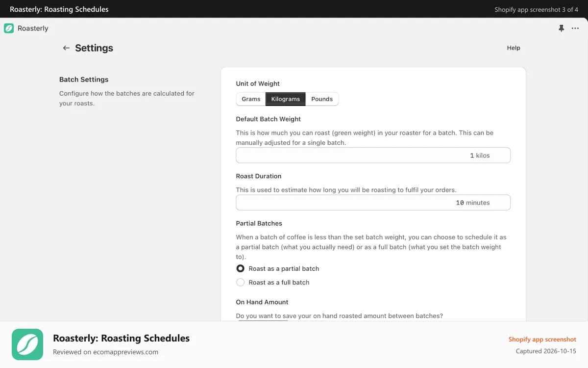Choose Roast as a full batch
The height and width of the screenshot is (368, 588).
tap(240, 282)
